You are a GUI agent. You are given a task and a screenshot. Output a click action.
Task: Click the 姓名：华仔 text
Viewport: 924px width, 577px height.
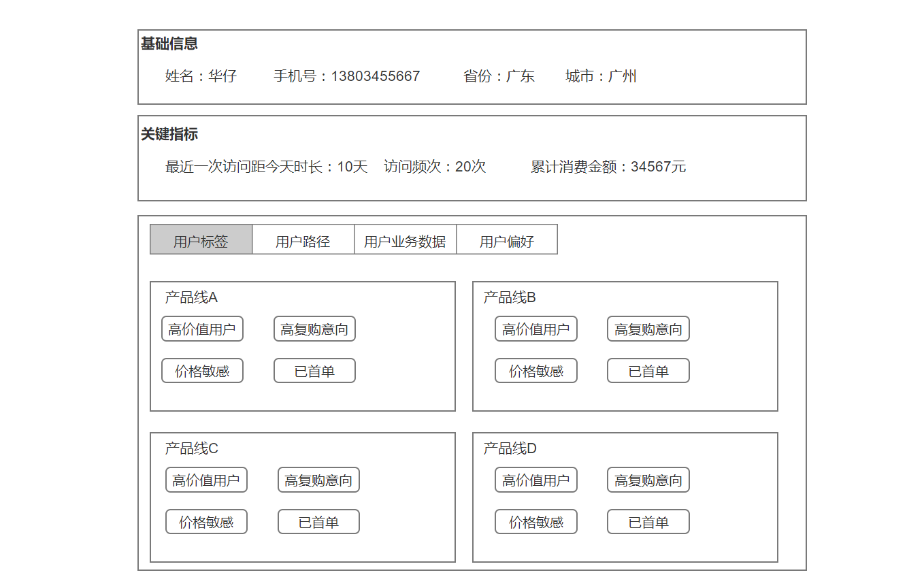pos(201,76)
